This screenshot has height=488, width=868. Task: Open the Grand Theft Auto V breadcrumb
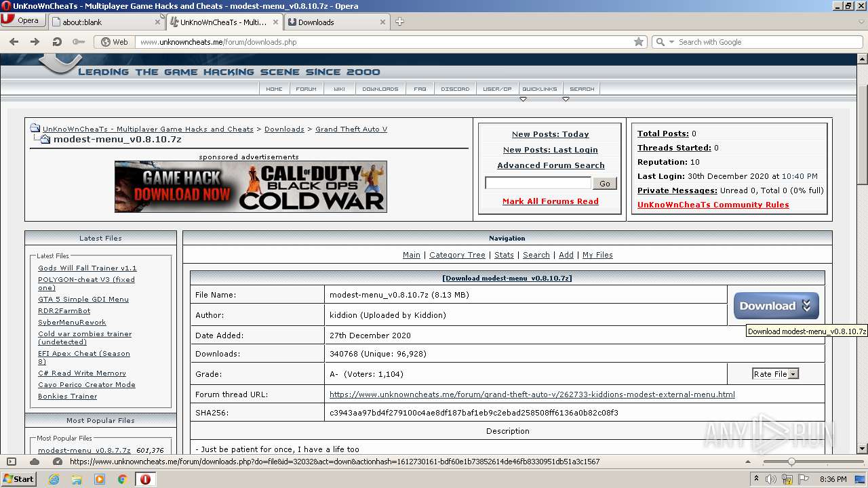[x=351, y=129]
